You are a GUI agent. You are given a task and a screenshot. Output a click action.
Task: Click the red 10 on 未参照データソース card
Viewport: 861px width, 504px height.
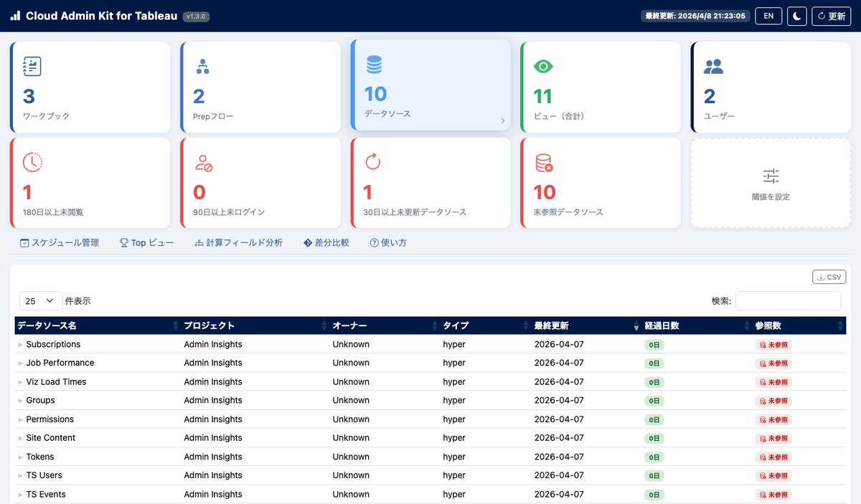click(x=545, y=192)
